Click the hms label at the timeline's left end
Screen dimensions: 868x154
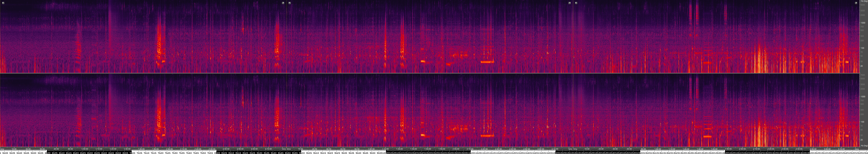coord(2,149)
